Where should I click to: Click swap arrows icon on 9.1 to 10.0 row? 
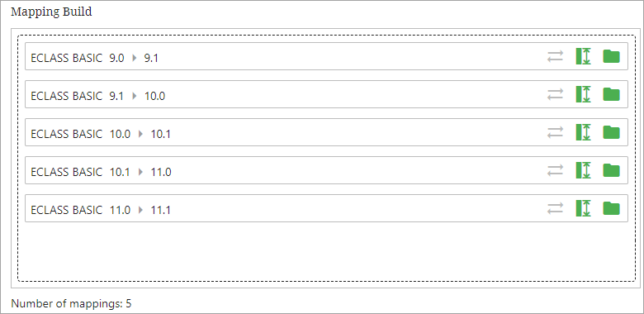(x=555, y=95)
